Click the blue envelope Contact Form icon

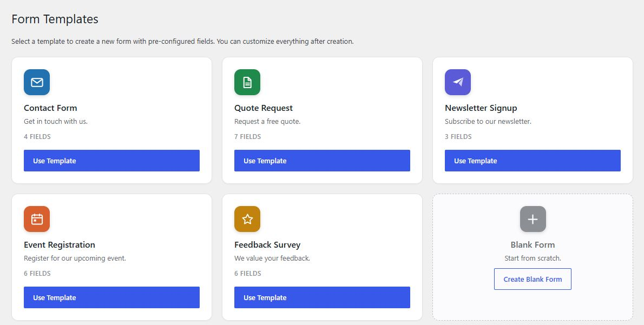tap(37, 82)
